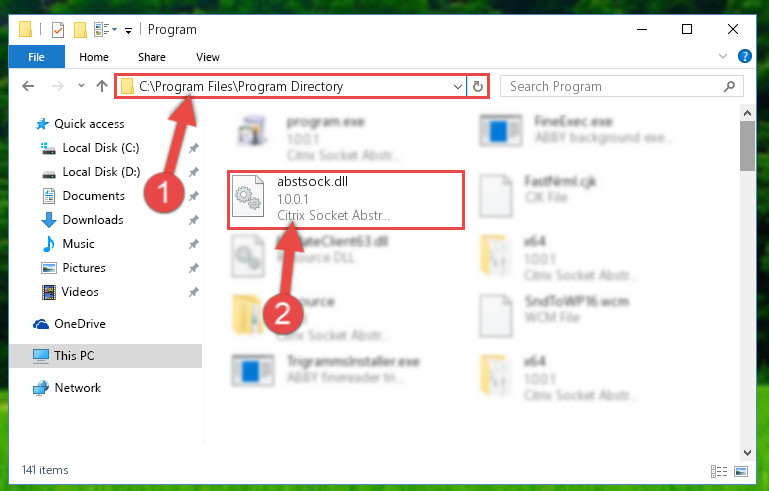Open the View ribbon tab
The image size is (769, 491).
click(x=207, y=57)
